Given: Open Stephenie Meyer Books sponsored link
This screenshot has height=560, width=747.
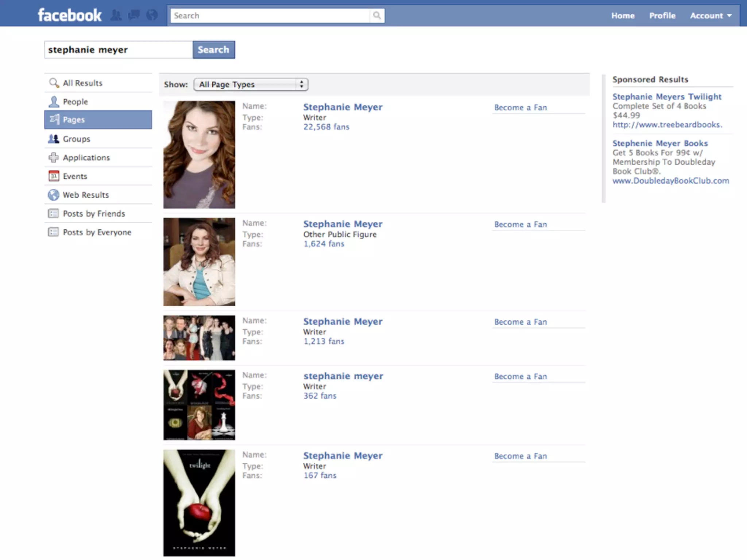Looking at the screenshot, I should [x=660, y=143].
